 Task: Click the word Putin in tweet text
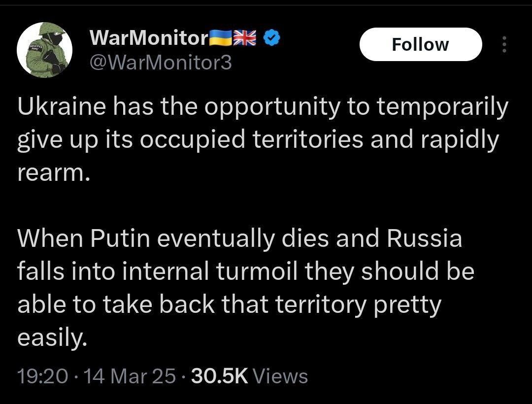(120, 238)
